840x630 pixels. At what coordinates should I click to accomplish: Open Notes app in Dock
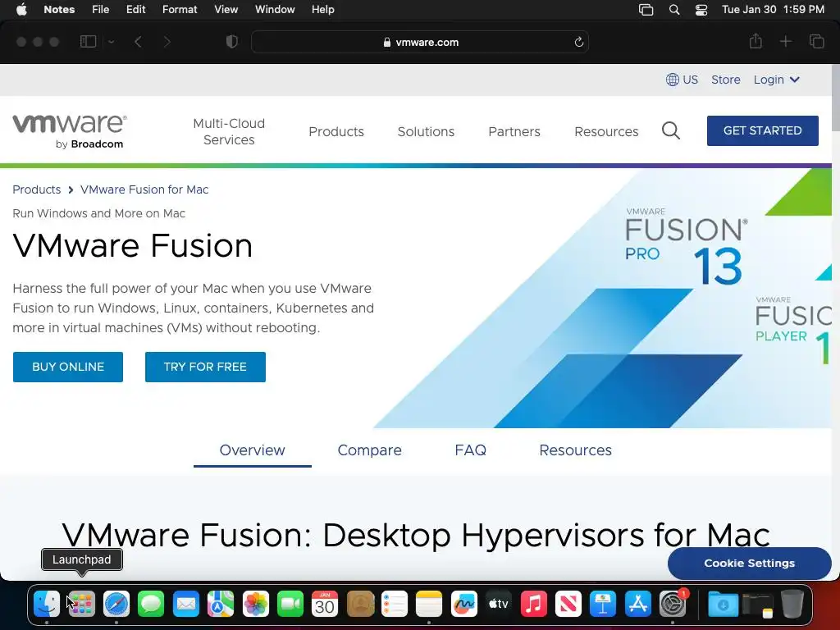pyautogui.click(x=429, y=604)
